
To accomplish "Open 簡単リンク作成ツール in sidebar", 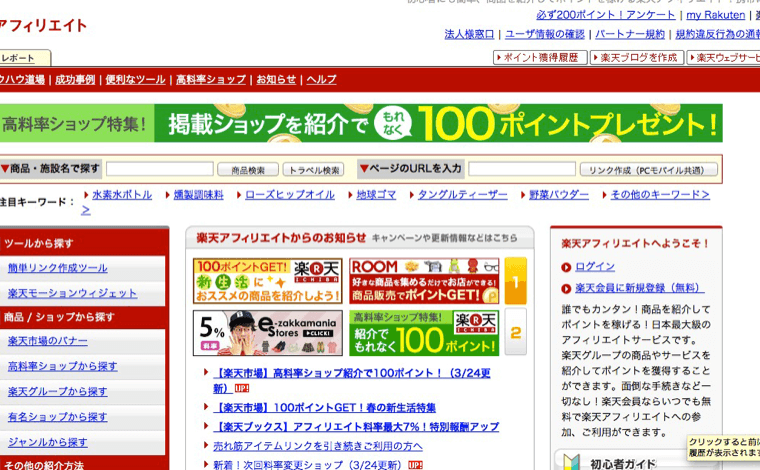I will (x=57, y=268).
